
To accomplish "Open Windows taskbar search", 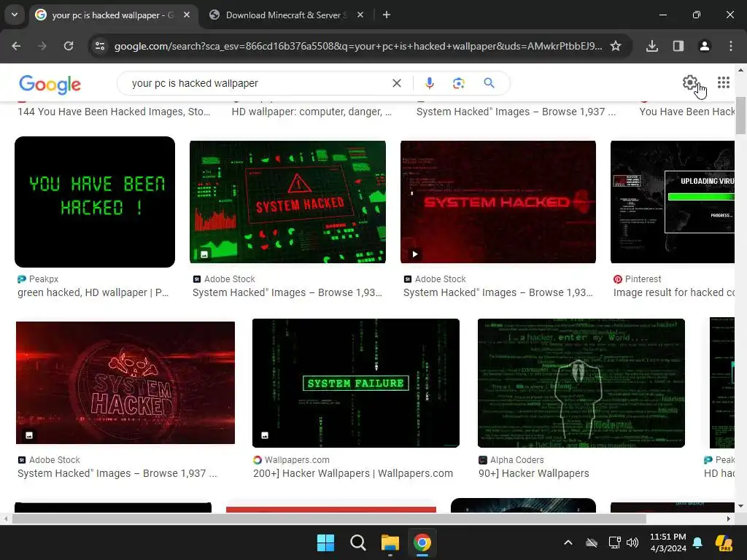I will click(x=357, y=542).
